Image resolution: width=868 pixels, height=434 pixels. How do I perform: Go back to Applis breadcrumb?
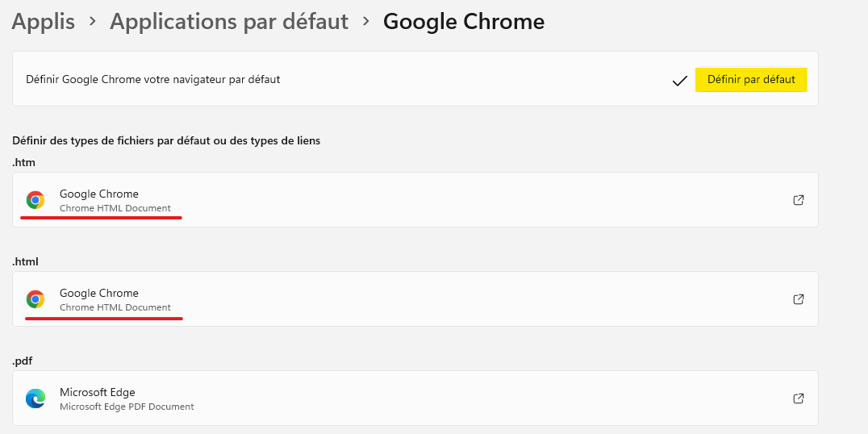pos(44,22)
